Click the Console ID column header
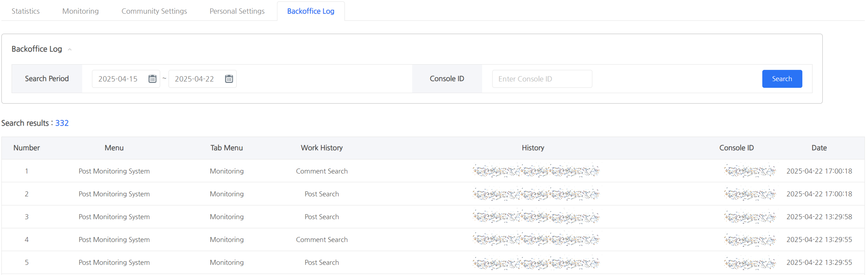The image size is (868, 275). pos(736,148)
